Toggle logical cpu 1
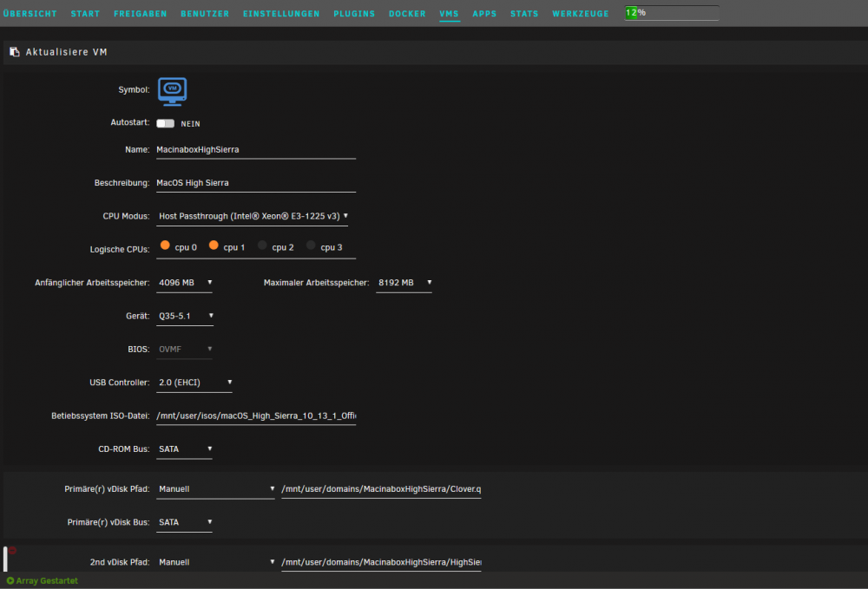Screen dimensions: 868x589 pyautogui.click(x=214, y=245)
